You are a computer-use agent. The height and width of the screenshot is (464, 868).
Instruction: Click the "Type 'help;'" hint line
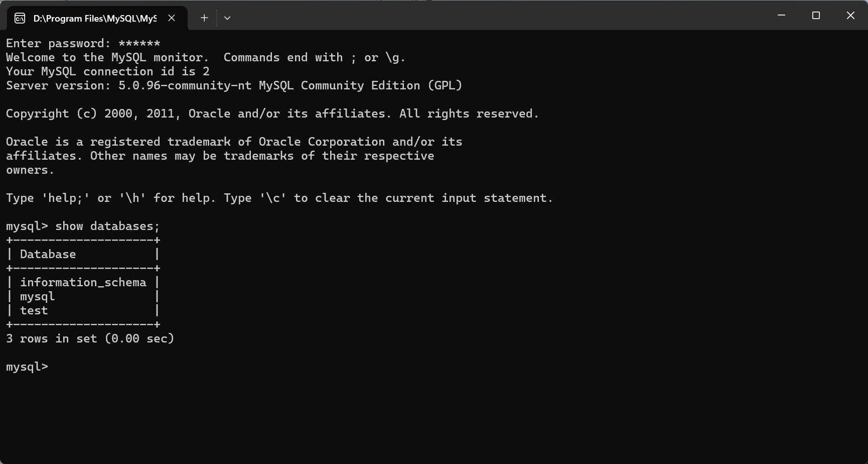pyautogui.click(x=279, y=198)
